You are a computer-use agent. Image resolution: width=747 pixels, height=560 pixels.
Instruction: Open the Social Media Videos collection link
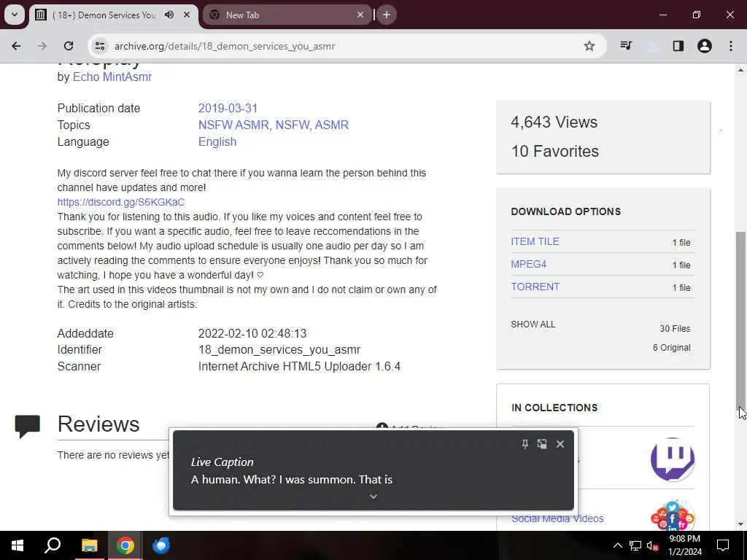coord(557,518)
